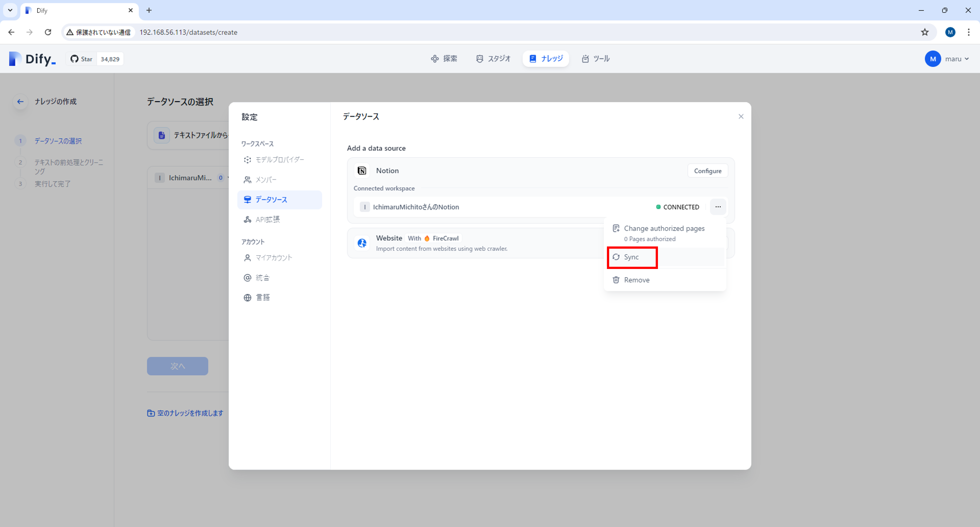
Task: Choose Remove in the workspace menu
Action: point(637,280)
